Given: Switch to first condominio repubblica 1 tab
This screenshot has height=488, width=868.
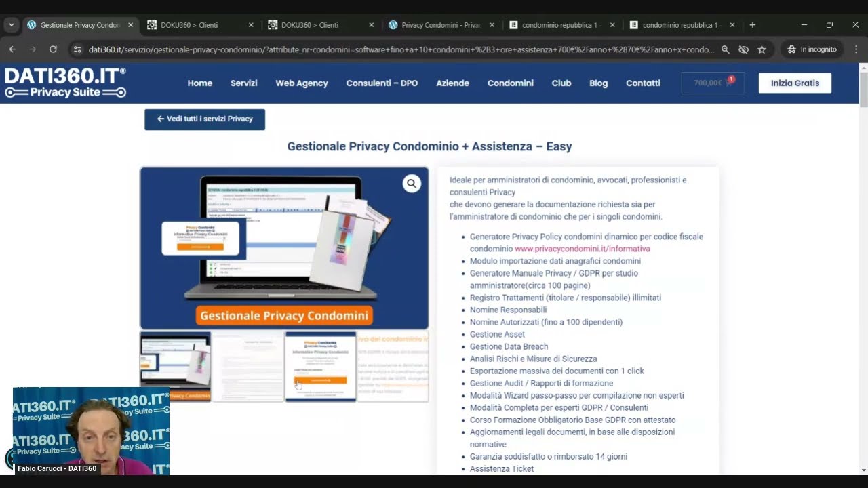Looking at the screenshot, I should (560, 25).
